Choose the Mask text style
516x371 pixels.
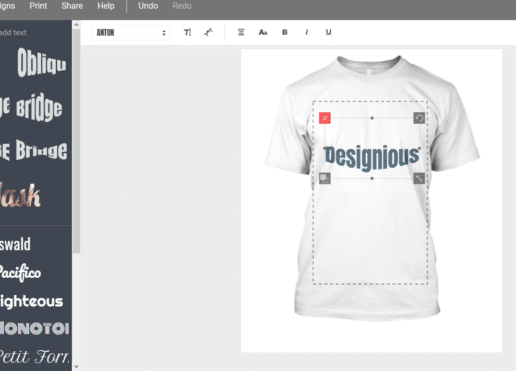tap(21, 196)
